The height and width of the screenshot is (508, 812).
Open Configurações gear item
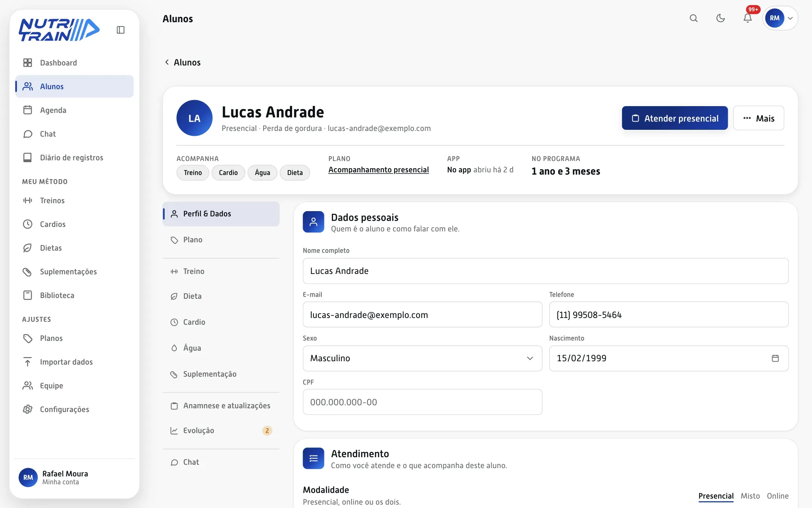(x=74, y=409)
